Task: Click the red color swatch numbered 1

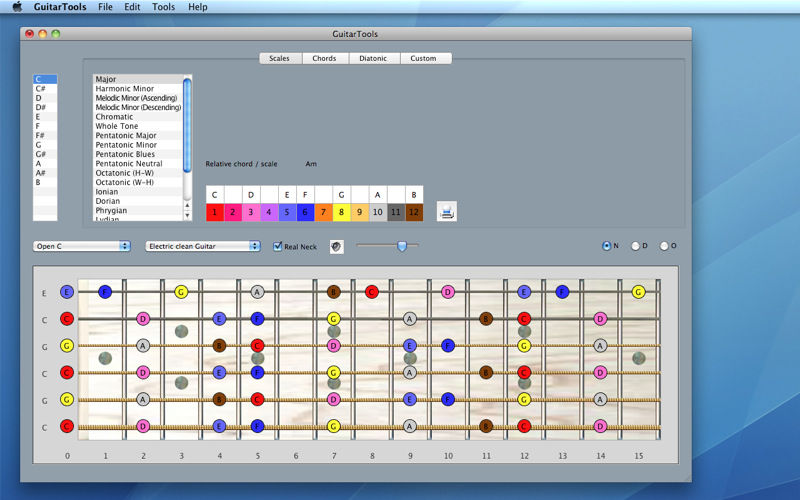Action: pos(215,212)
